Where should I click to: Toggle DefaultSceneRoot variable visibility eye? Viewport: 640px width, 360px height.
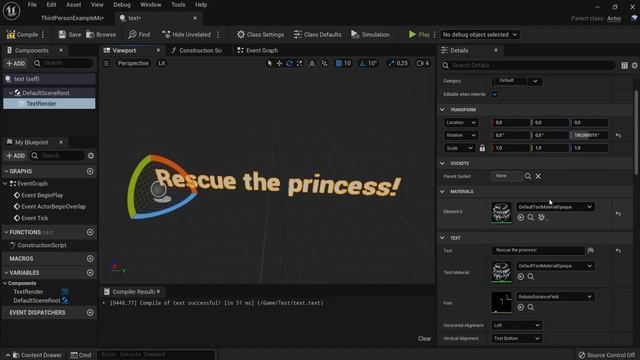pos(65,300)
